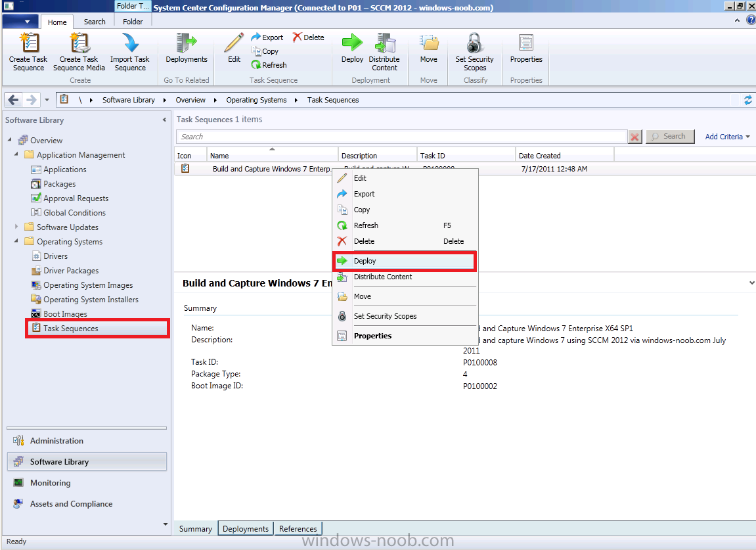This screenshot has height=550, width=756.
Task: Click Refresh in the ribbon
Action: [269, 64]
